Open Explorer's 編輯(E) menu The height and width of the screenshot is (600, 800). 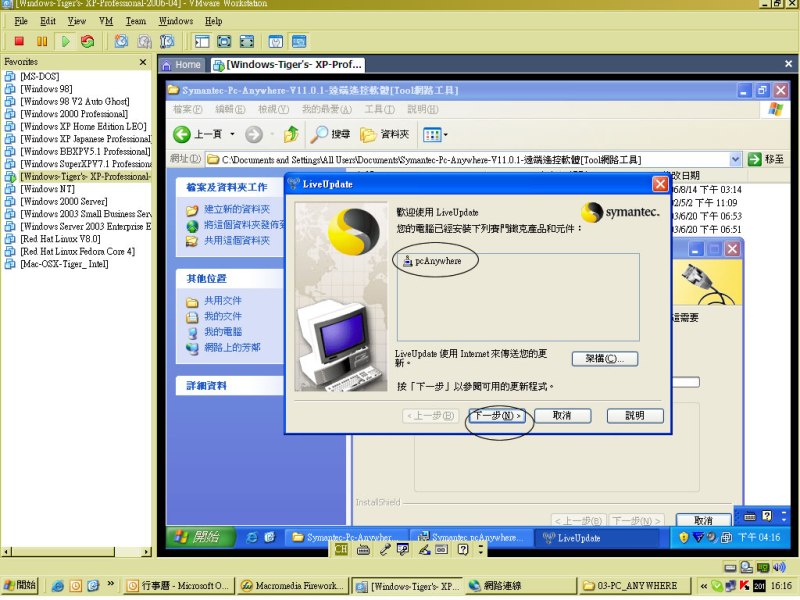pos(230,109)
